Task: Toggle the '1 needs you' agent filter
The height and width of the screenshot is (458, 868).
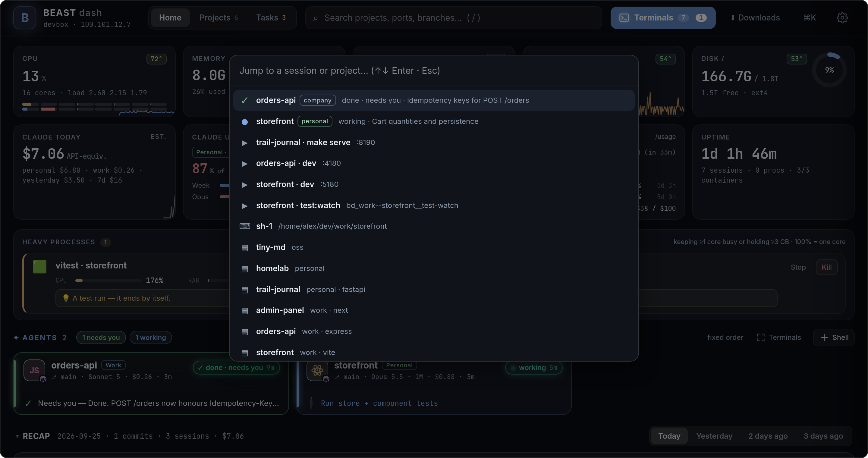Action: (101, 337)
